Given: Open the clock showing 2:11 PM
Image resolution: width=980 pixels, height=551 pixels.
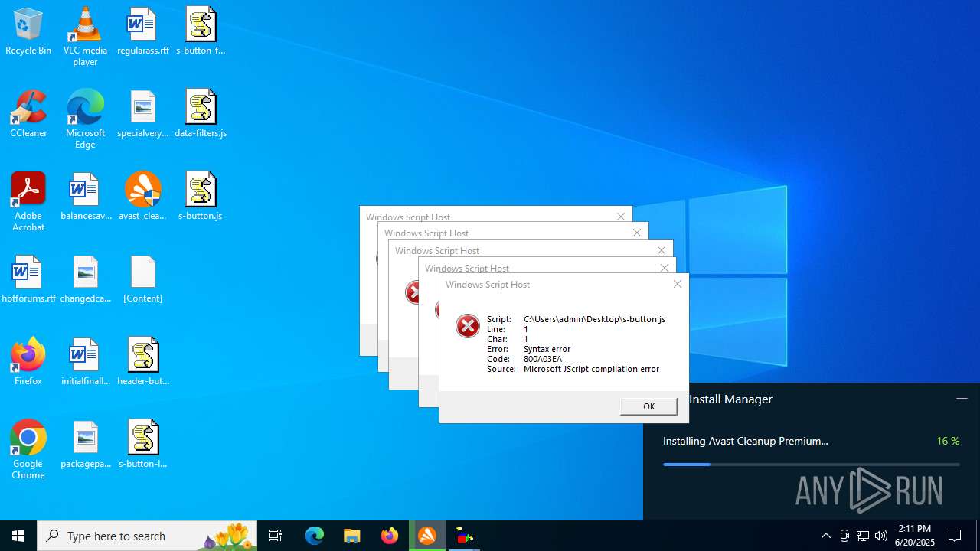Looking at the screenshot, I should pos(916,536).
